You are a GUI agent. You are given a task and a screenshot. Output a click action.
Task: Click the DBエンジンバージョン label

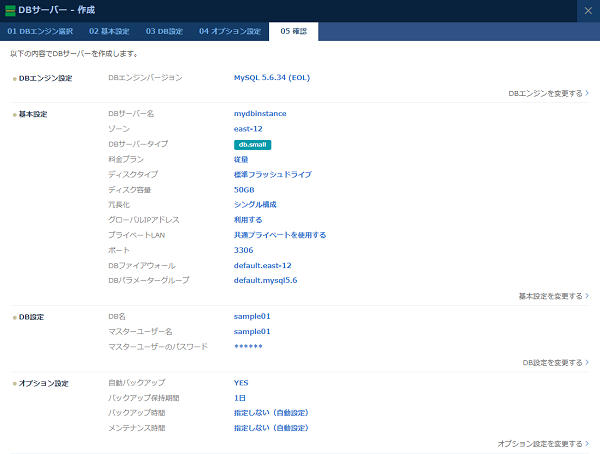[x=145, y=78]
